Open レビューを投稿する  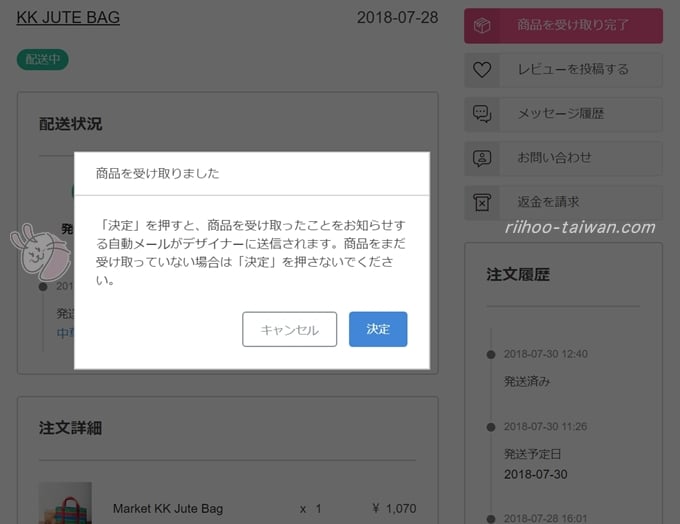[x=563, y=70]
